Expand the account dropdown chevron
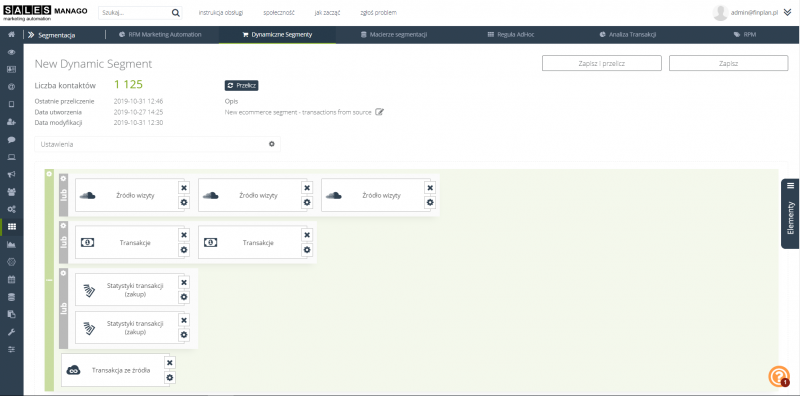Viewport: 800px width, 396px height. (787, 13)
